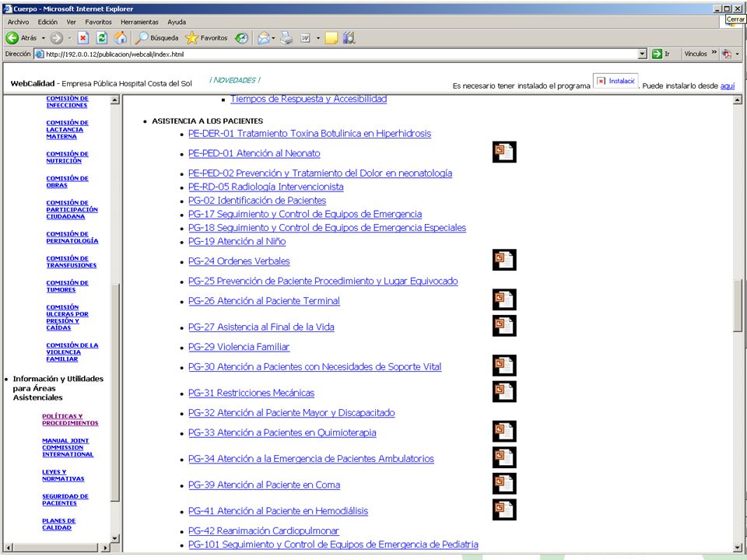
Task: Click the research toolbar icon
Action: tap(349, 38)
